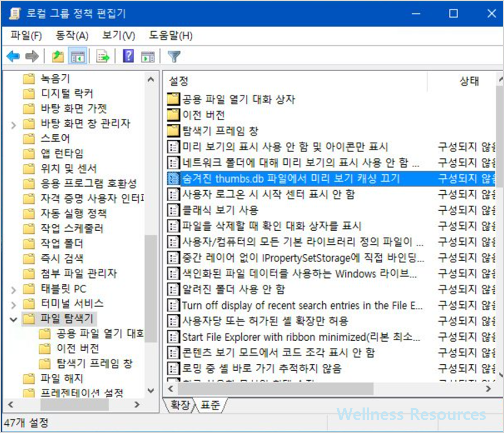Click the tree pane scroll down arrow

click(151, 391)
